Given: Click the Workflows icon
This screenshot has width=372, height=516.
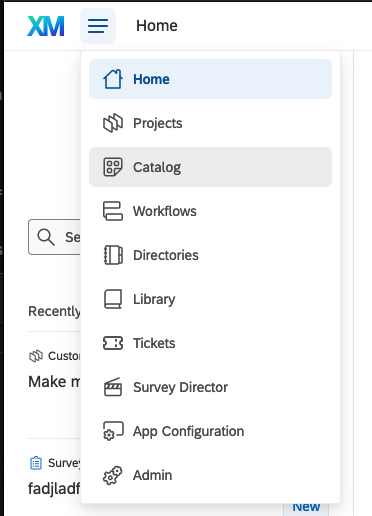Looking at the screenshot, I should click(113, 211).
